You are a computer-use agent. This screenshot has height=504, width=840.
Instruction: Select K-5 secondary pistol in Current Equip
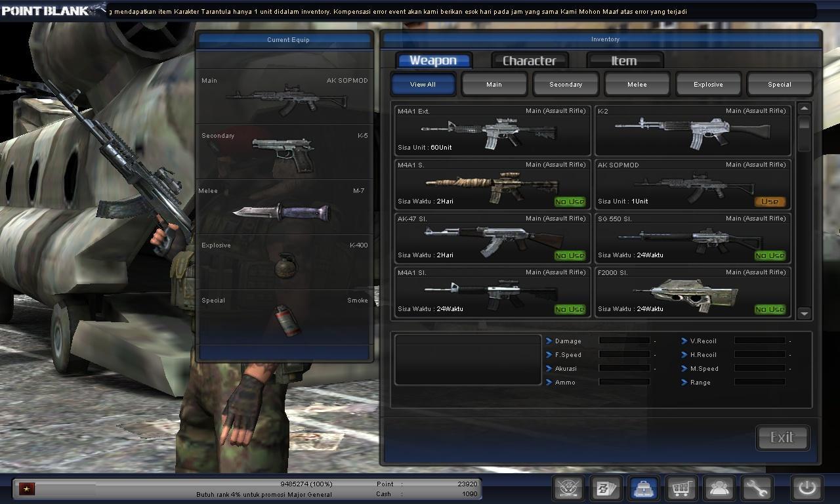click(x=285, y=152)
